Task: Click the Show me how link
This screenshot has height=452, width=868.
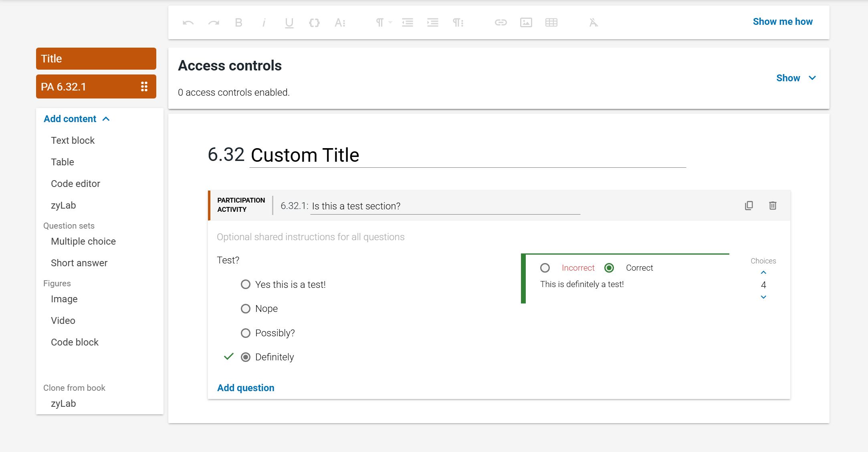Action: coord(783,22)
